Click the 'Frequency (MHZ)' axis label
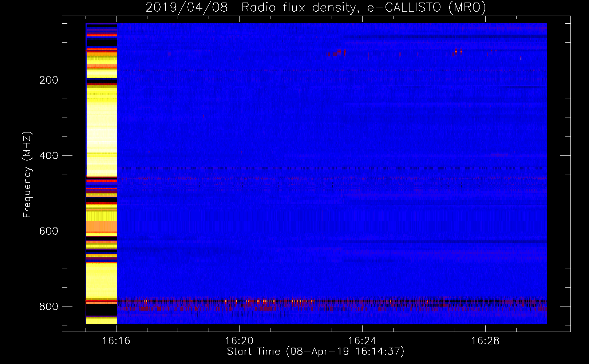This screenshot has height=364, width=589. point(27,175)
